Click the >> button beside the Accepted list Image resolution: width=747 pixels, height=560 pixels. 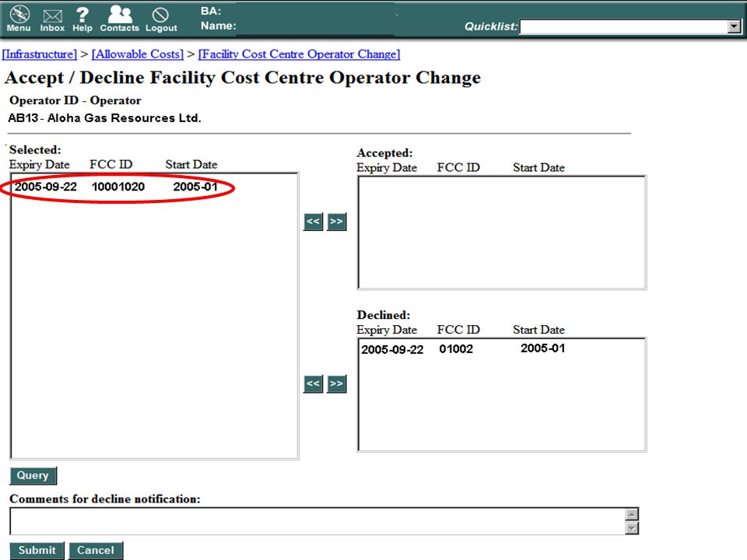[336, 222]
